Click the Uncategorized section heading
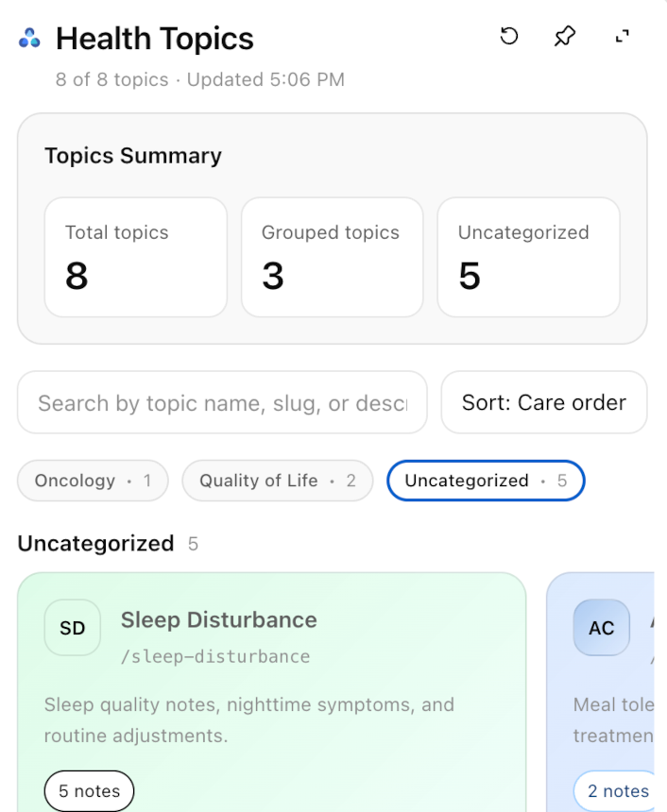The height and width of the screenshot is (812, 667). [95, 544]
